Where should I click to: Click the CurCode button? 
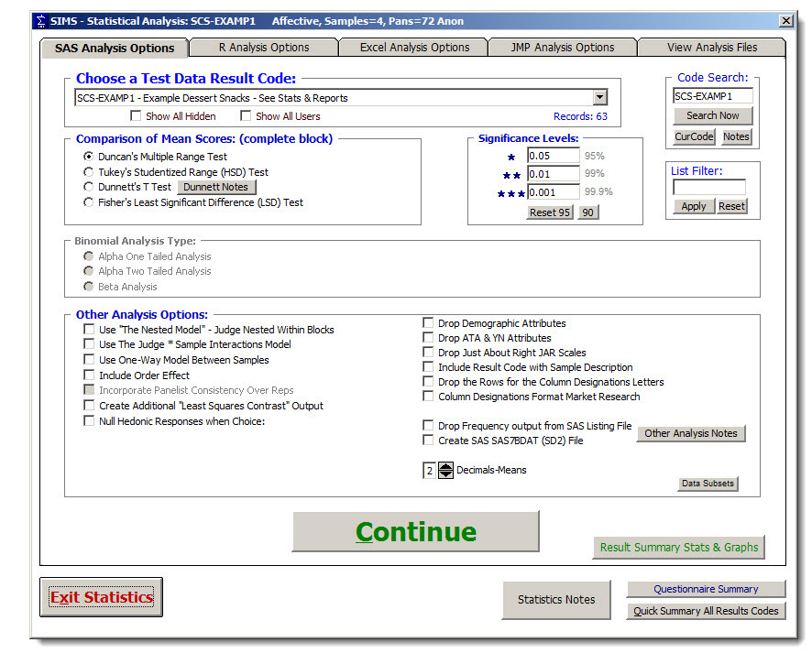click(x=694, y=136)
